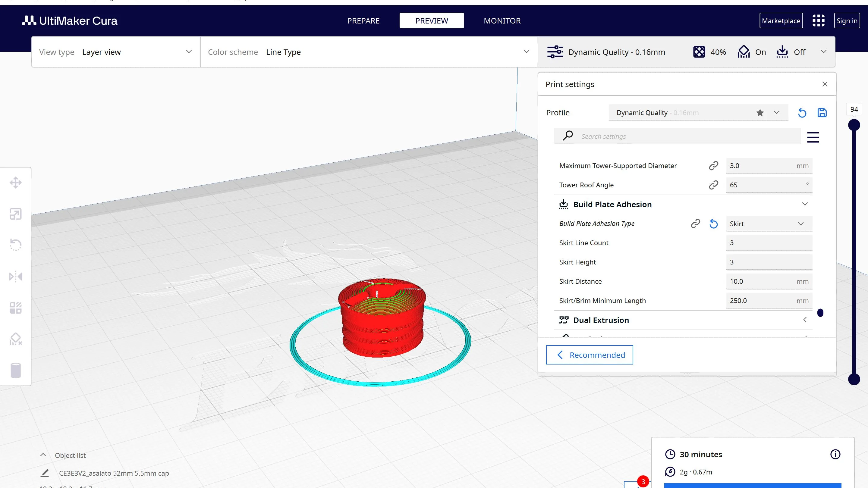Edit the Skirt Height value
Screen dimensions: 868x488
click(x=769, y=262)
